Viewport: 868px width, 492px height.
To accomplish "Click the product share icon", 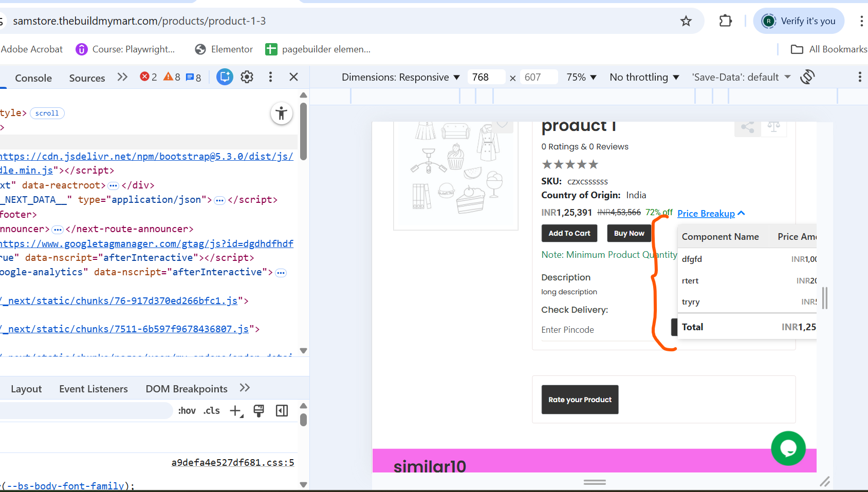I will 748,128.
